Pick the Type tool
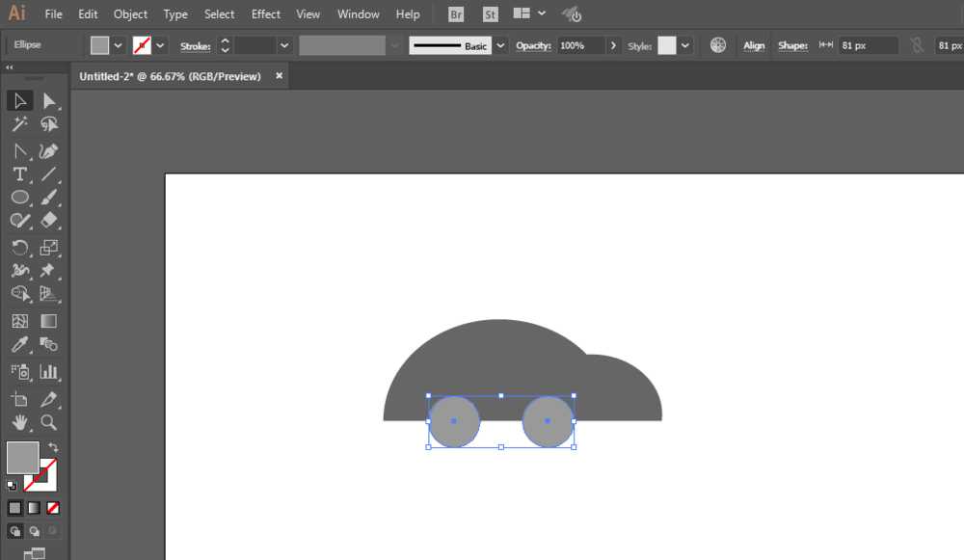 click(19, 174)
